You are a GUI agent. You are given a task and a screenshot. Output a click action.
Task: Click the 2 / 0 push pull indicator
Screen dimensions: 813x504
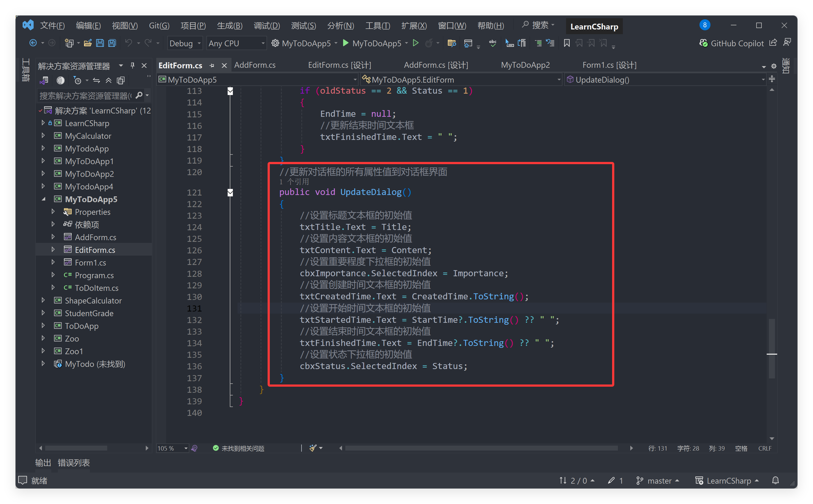[577, 480]
